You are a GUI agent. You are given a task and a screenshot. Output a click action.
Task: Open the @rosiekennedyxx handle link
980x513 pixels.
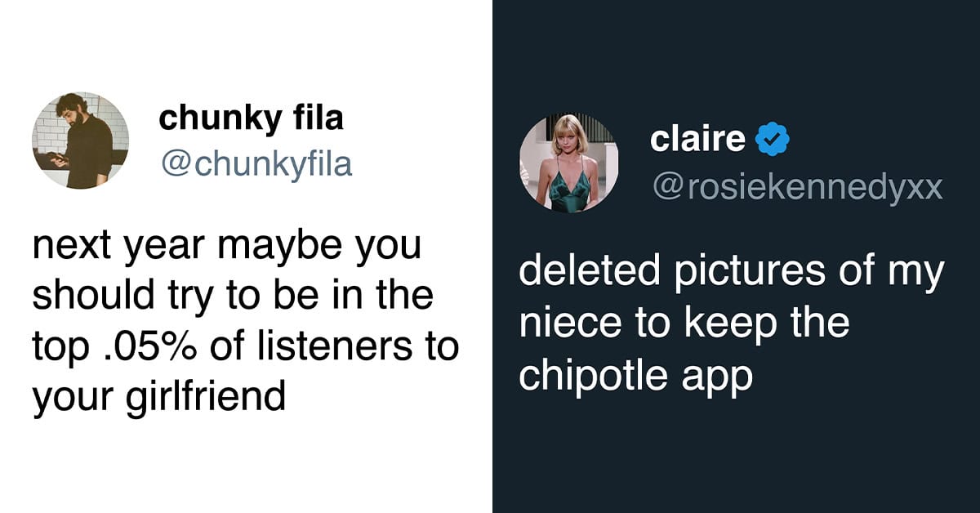796,188
